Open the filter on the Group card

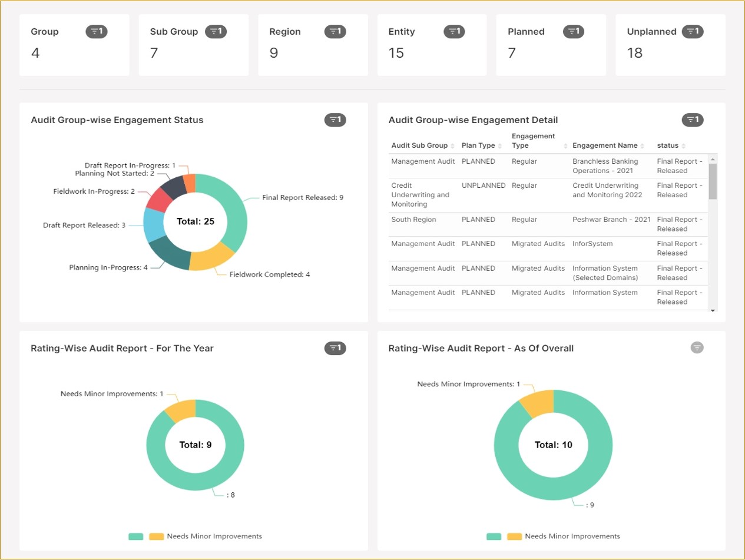click(x=97, y=32)
